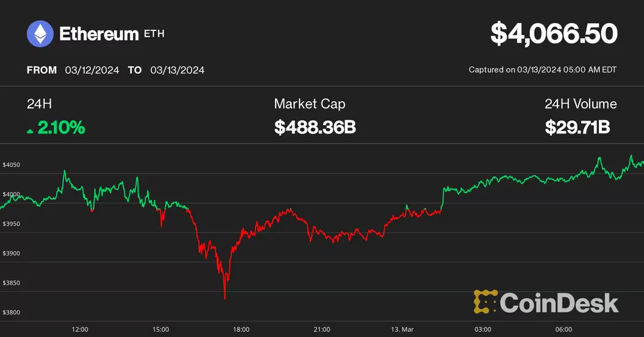This screenshot has width=644, height=337.
Task: Select the TO date 03/13/2024
Action: pyautogui.click(x=176, y=70)
